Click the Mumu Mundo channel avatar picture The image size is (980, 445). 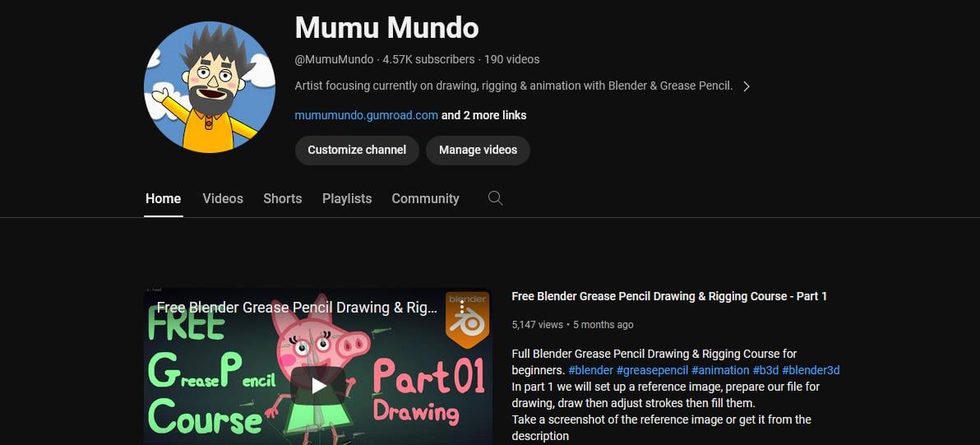coord(210,87)
